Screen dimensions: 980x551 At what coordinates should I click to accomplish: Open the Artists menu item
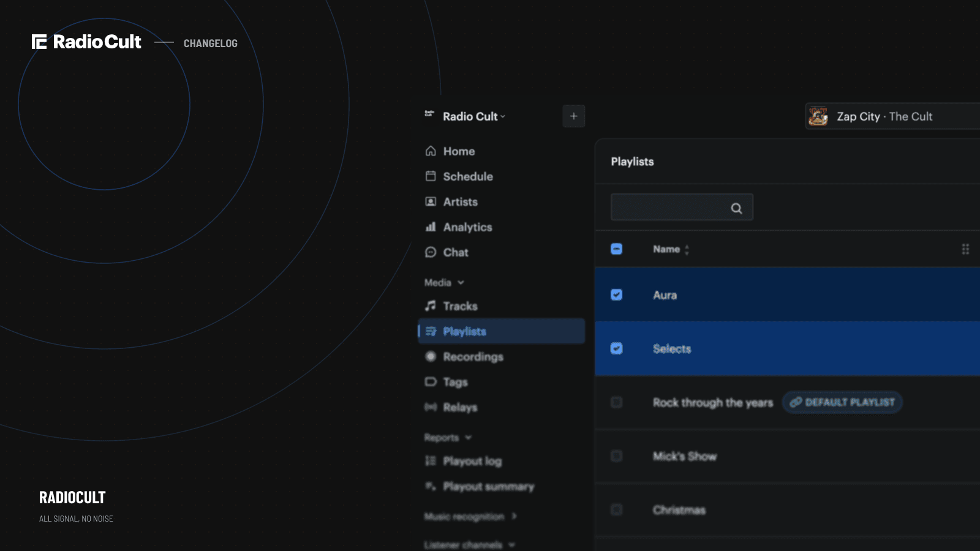461,201
